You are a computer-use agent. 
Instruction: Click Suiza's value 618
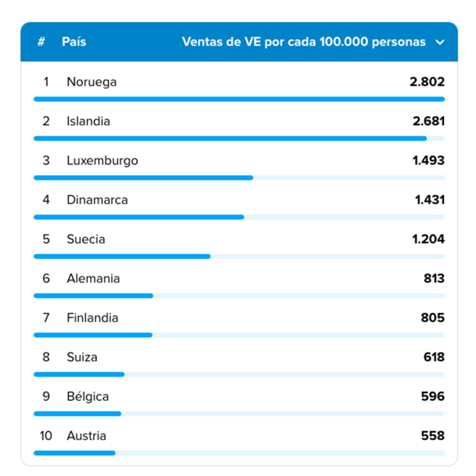point(434,357)
